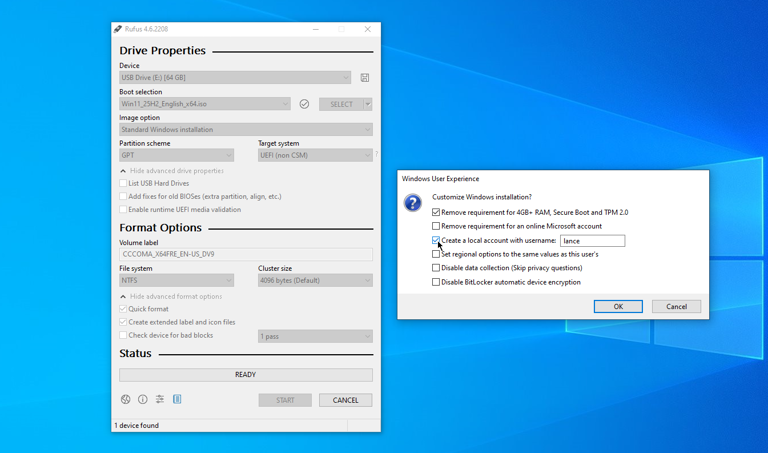Open the About info icon
Screen dimensions: 768x453
[x=143, y=399]
